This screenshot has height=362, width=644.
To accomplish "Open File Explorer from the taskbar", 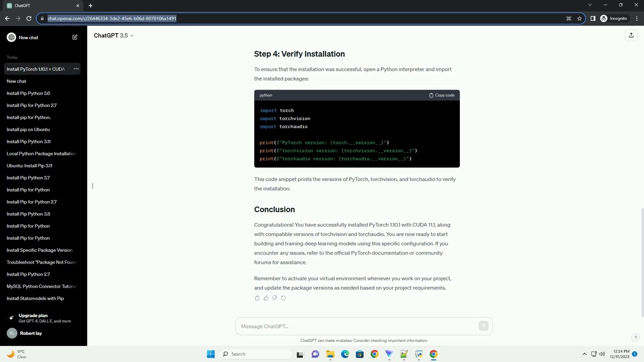I will tap(330, 354).
